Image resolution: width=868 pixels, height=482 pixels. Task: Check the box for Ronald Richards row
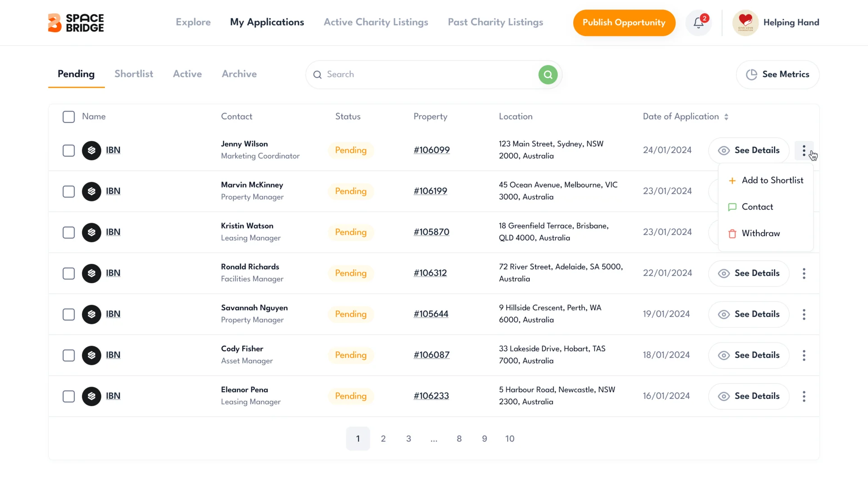click(x=69, y=274)
